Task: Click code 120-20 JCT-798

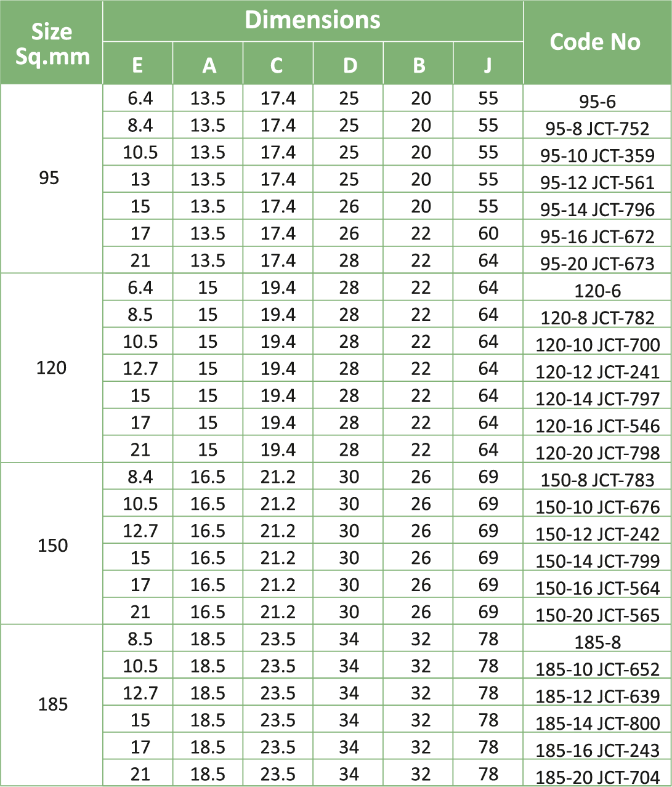Action: [597, 453]
